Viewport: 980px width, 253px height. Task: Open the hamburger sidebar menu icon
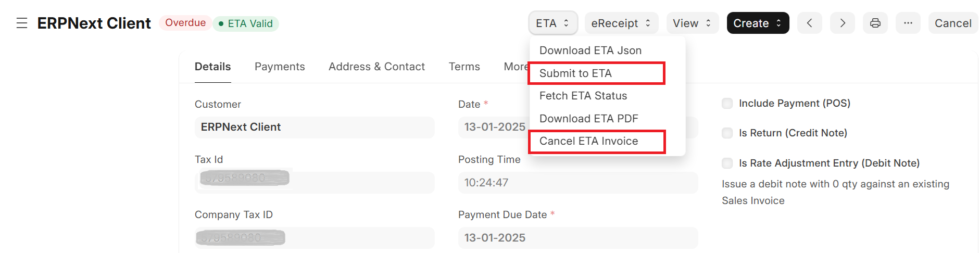tap(22, 23)
